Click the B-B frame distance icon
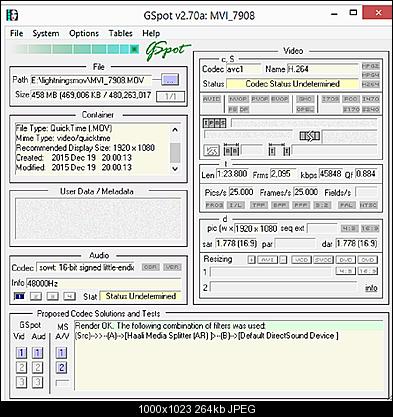Image resolution: width=393 pixels, height=417 pixels. pos(231,150)
